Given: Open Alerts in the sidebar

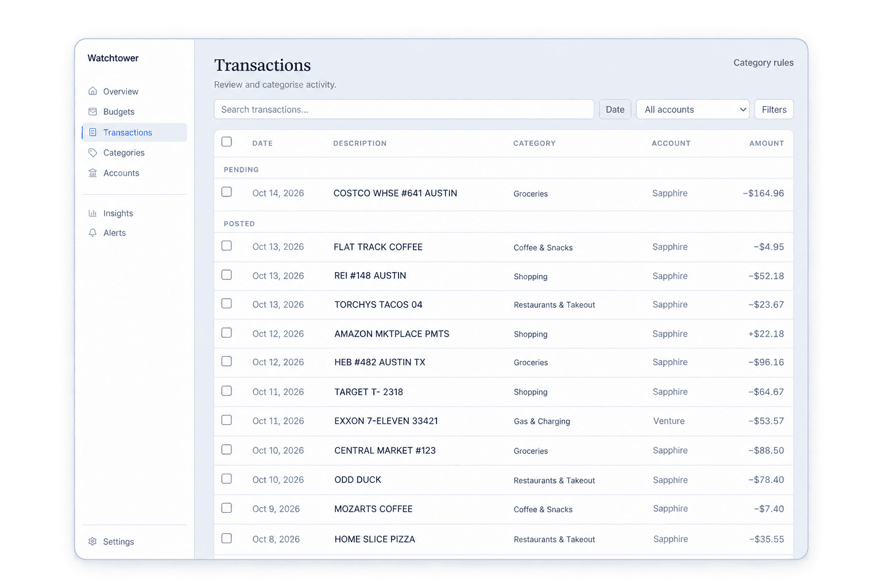Looking at the screenshot, I should tap(134, 233).
